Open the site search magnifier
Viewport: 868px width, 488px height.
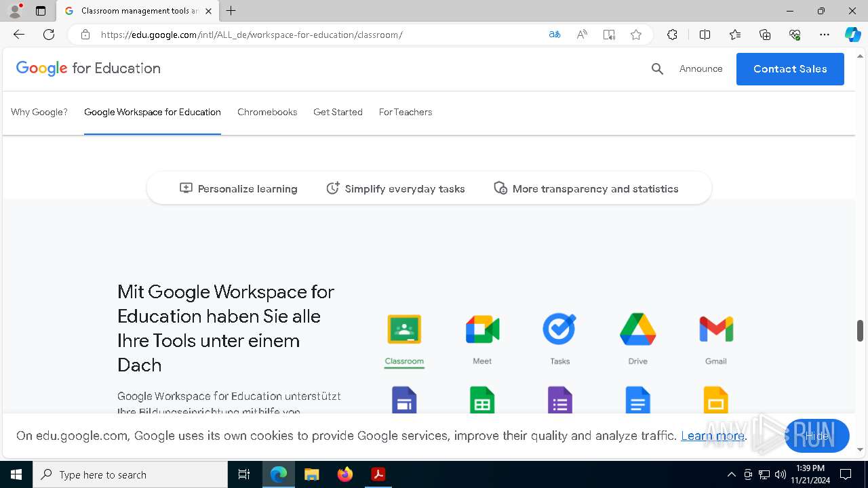pos(657,68)
